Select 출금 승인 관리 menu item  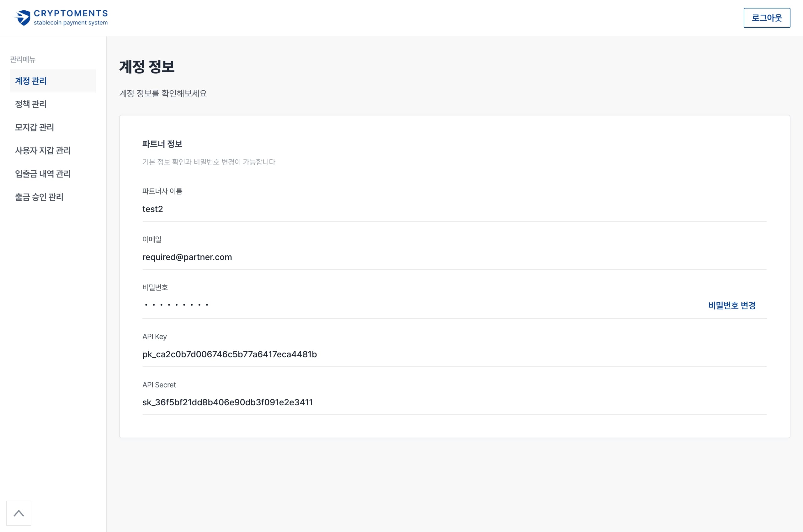click(39, 197)
